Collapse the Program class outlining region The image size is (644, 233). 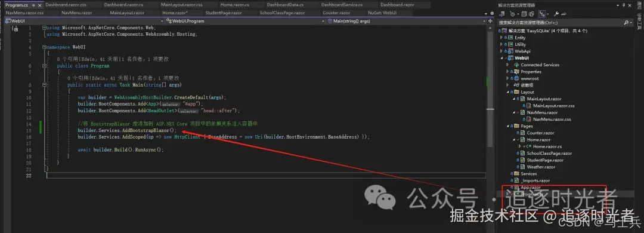pyautogui.click(x=44, y=66)
